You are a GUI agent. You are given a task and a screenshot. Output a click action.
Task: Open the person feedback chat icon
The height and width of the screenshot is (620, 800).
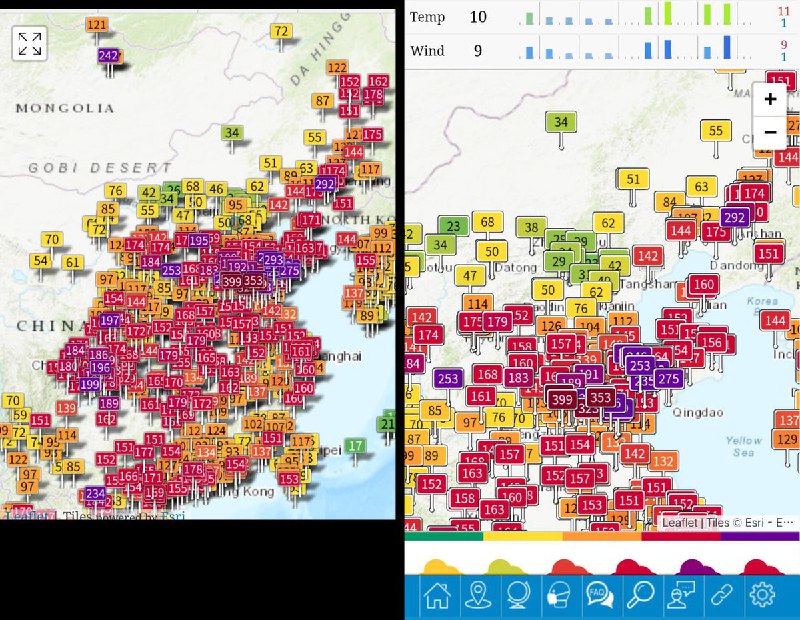coord(681,596)
